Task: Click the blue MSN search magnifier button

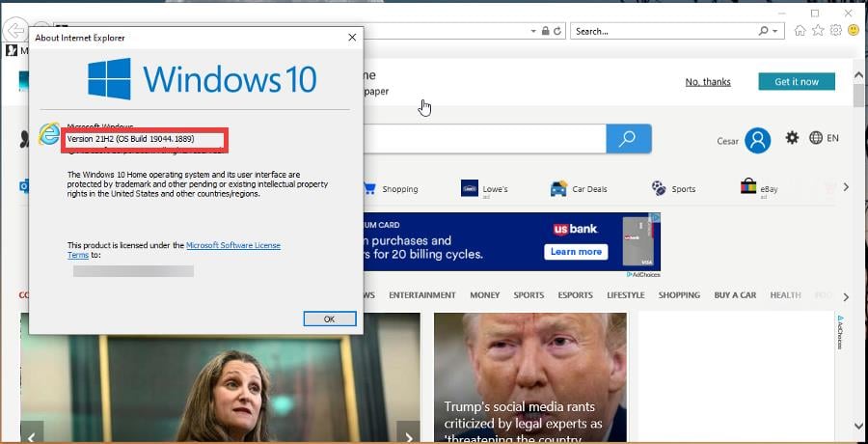Action: coord(628,139)
